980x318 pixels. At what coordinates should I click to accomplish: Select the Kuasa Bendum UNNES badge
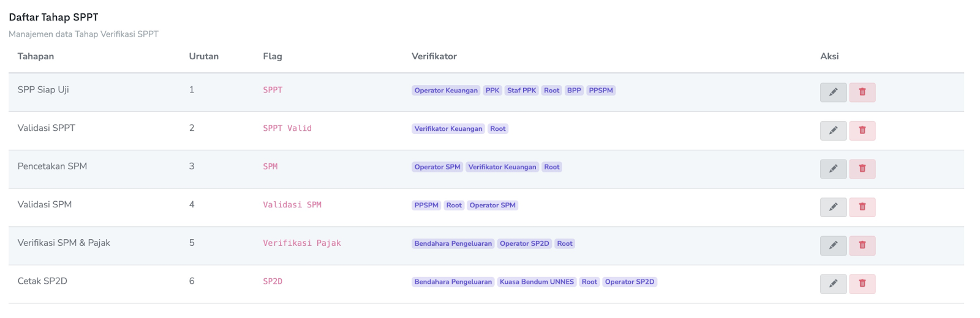pos(537,282)
